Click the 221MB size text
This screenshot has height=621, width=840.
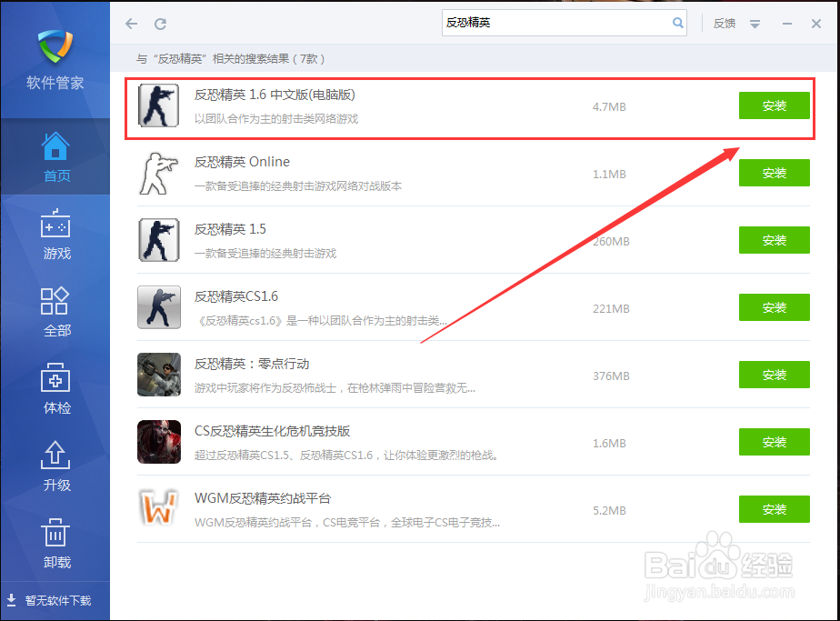611,308
